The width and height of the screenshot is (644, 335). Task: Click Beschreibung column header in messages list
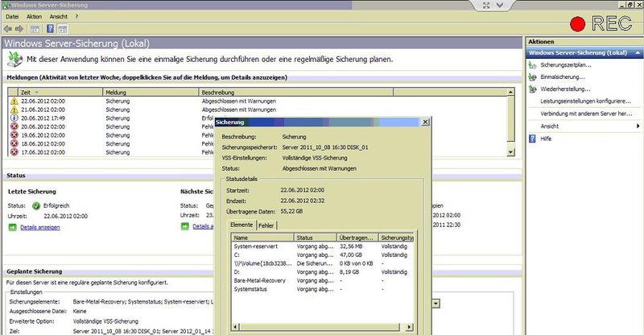coord(295,93)
